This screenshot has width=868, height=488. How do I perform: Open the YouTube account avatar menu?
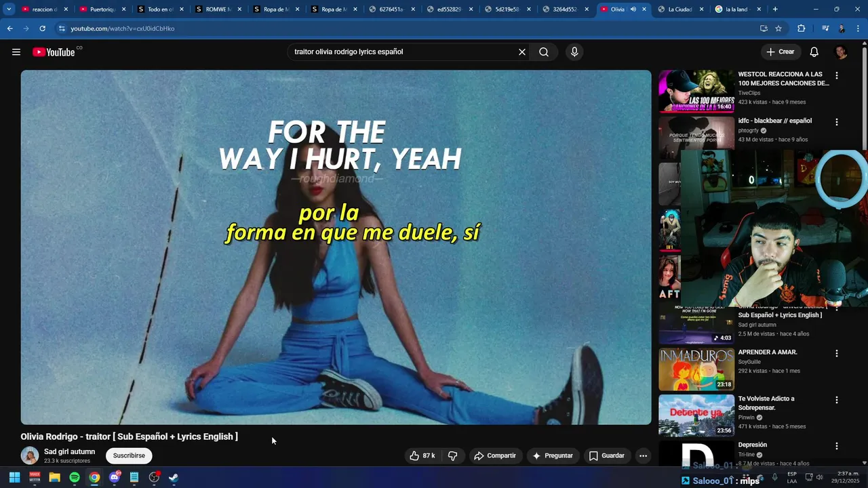(841, 52)
